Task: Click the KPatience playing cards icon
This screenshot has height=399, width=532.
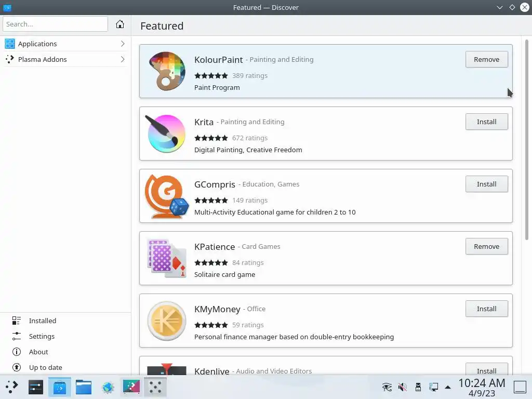Action: coord(167,258)
